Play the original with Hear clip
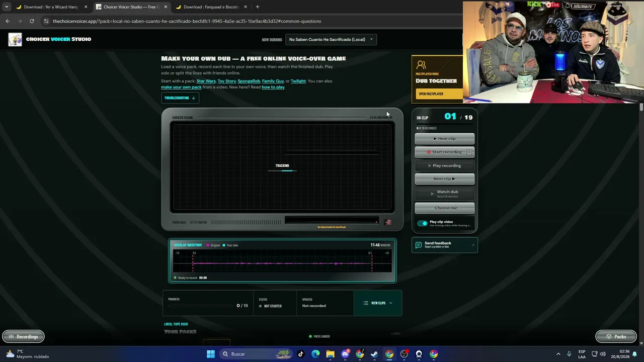644x362 pixels. click(444, 139)
